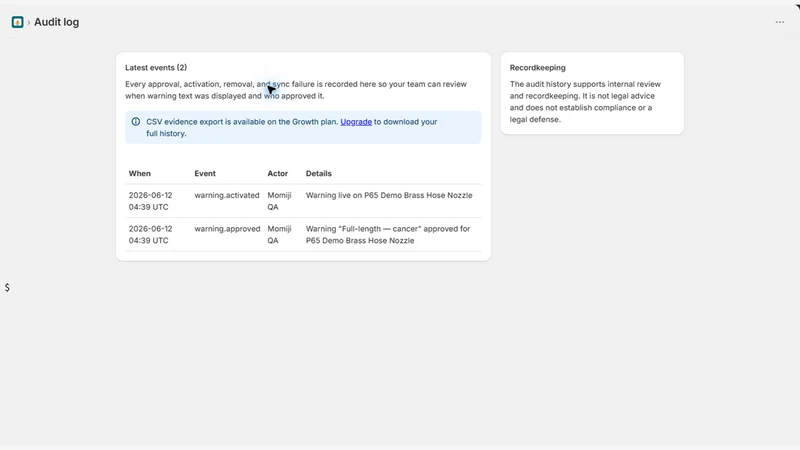Click the Latest events (2) heading
The width and height of the screenshot is (800, 450).
coord(156,67)
